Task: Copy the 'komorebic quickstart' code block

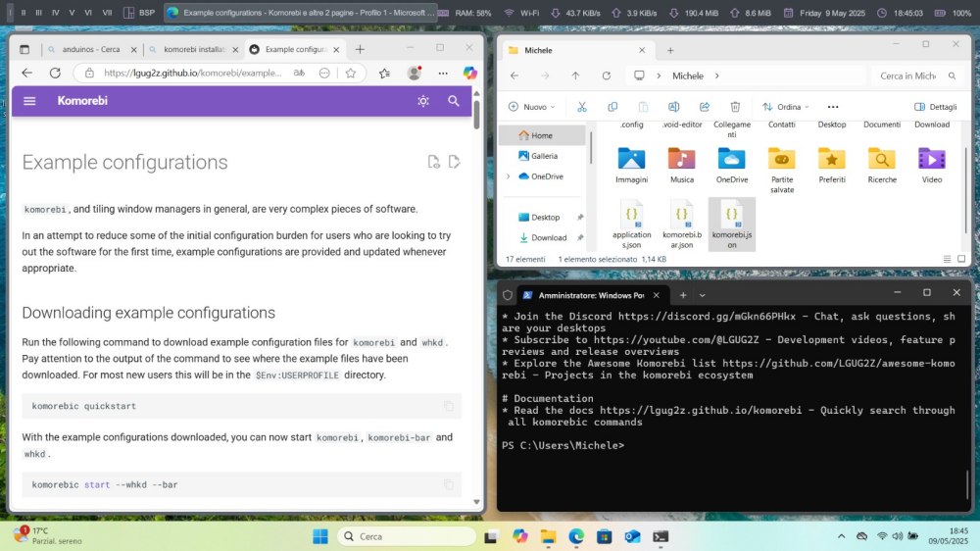Action: 449,406
